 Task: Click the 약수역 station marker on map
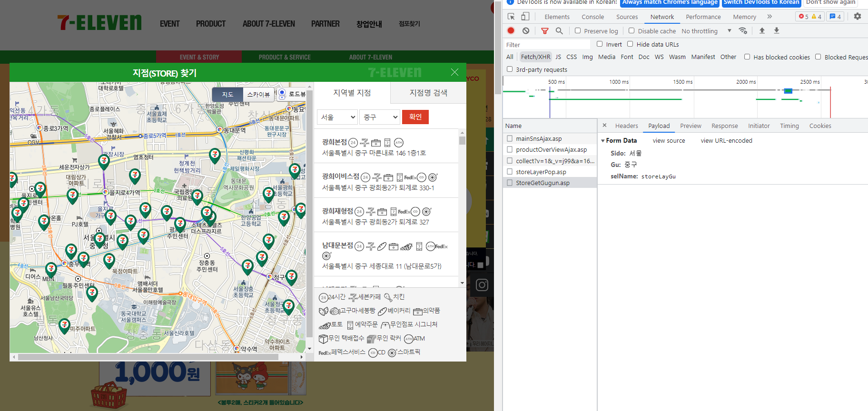tap(237, 349)
